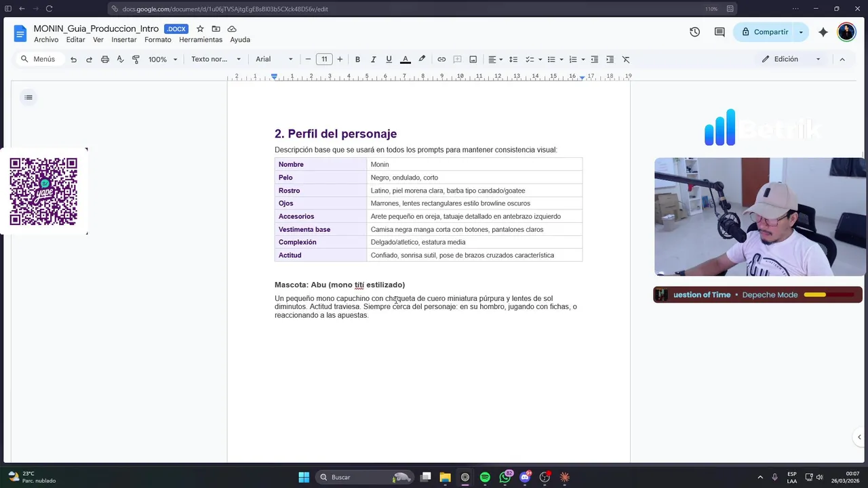Undo the last action
Viewport: 868px width, 488px height.
click(73, 60)
